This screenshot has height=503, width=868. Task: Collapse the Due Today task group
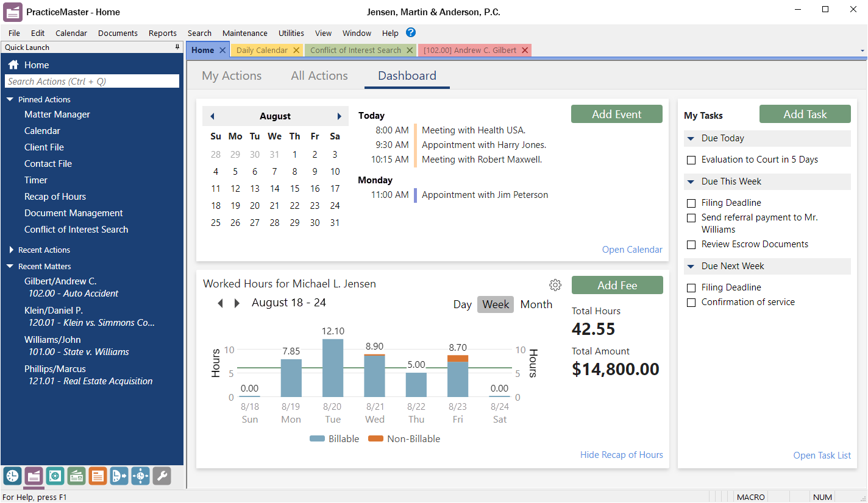click(x=691, y=138)
